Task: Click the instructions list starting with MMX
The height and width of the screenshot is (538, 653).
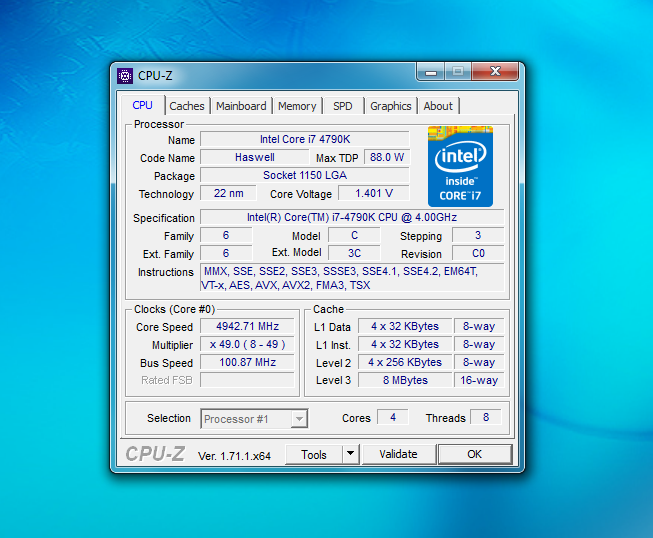Action: 352,278
